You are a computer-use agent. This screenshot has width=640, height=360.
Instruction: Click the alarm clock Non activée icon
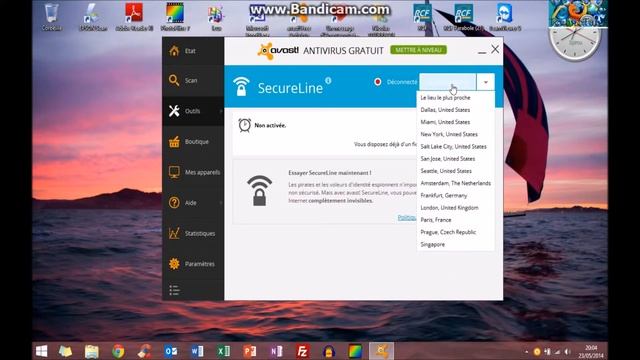tap(244, 125)
